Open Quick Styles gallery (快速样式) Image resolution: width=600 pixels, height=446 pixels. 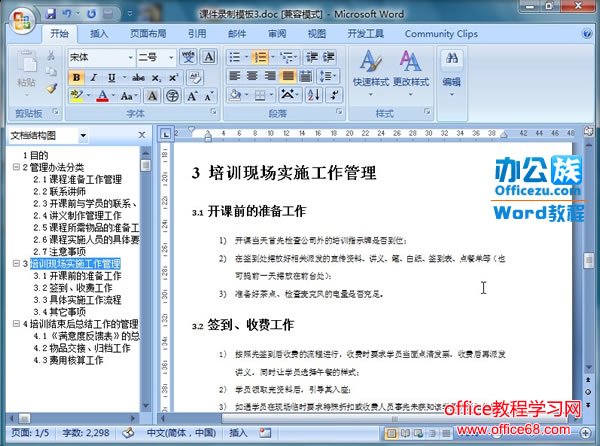pyautogui.click(x=370, y=73)
